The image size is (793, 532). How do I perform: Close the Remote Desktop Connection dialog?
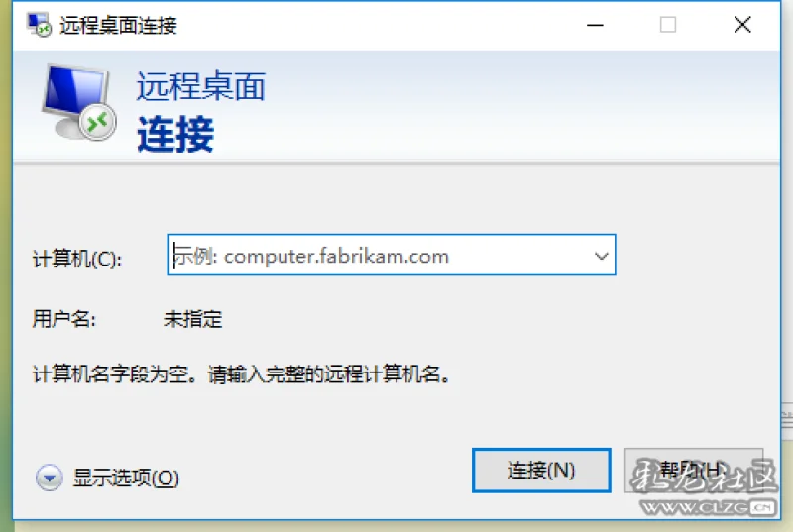[x=741, y=24]
